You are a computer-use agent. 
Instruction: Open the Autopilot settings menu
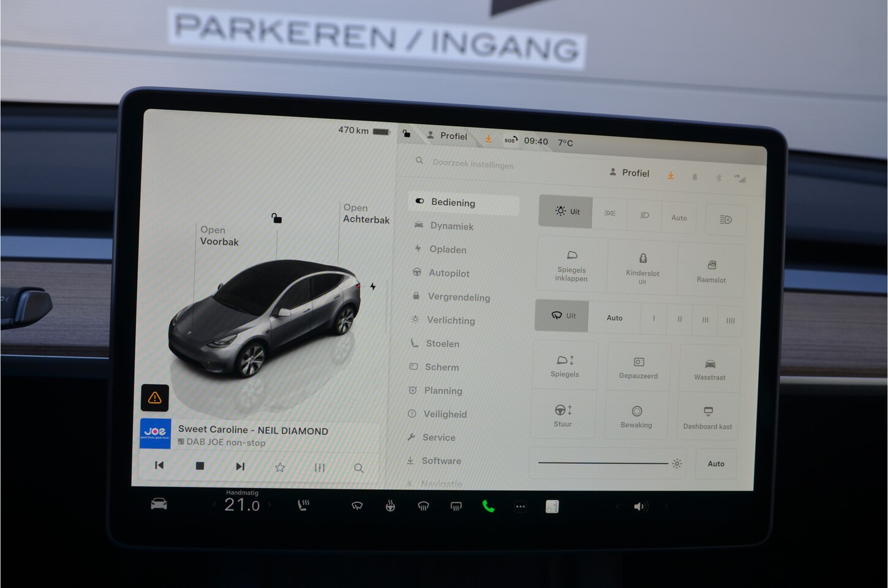[449, 273]
